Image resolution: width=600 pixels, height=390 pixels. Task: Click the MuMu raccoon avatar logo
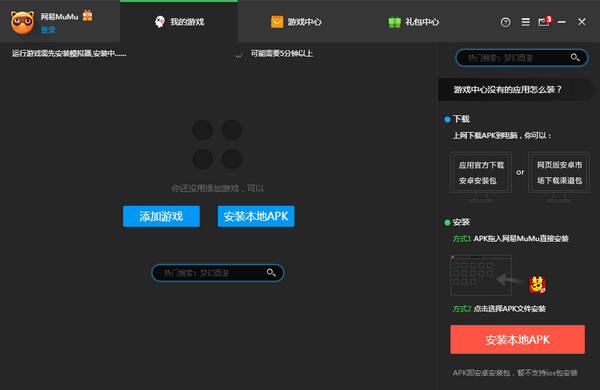[22, 22]
